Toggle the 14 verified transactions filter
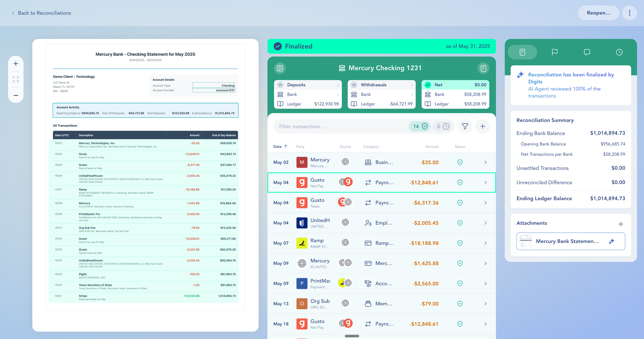The width and height of the screenshot is (644, 339). (x=420, y=127)
